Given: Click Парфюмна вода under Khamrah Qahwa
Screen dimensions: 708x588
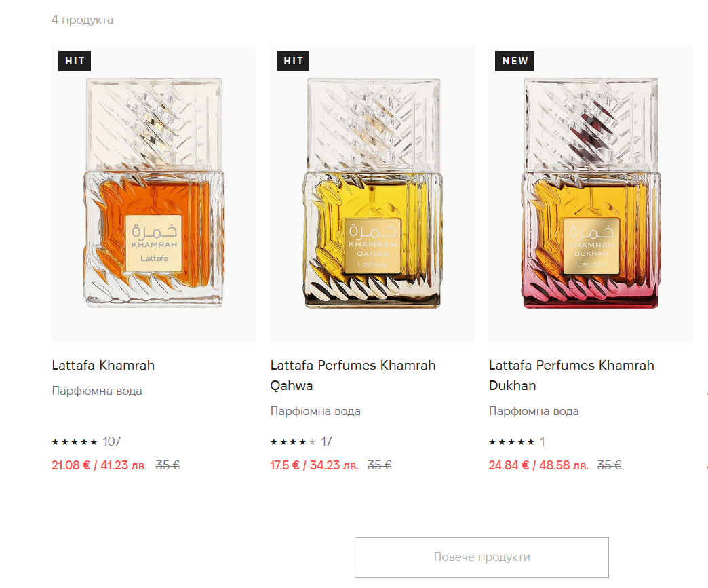Looking at the screenshot, I should [315, 411].
